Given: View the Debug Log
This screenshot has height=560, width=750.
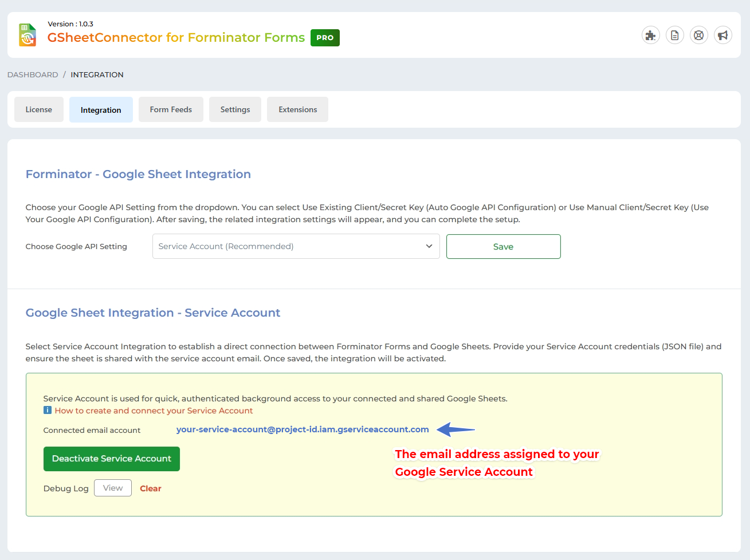Looking at the screenshot, I should [x=113, y=488].
